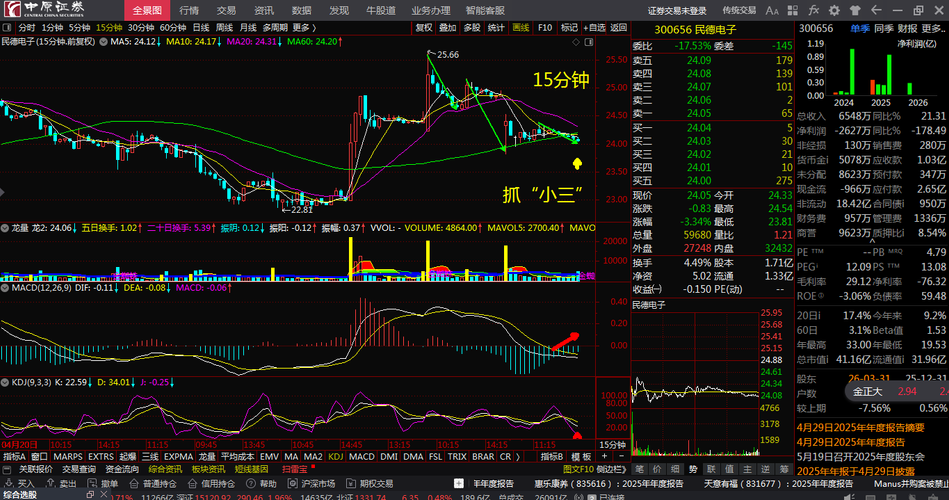Open settings via the gear icon
Image resolution: width=949 pixels, height=500 pixels.
coord(834,10)
